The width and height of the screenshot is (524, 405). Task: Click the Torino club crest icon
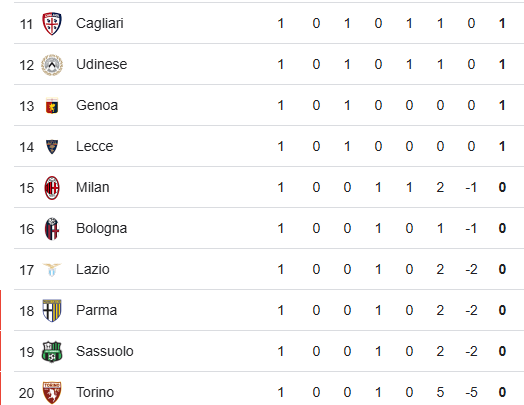click(x=52, y=393)
